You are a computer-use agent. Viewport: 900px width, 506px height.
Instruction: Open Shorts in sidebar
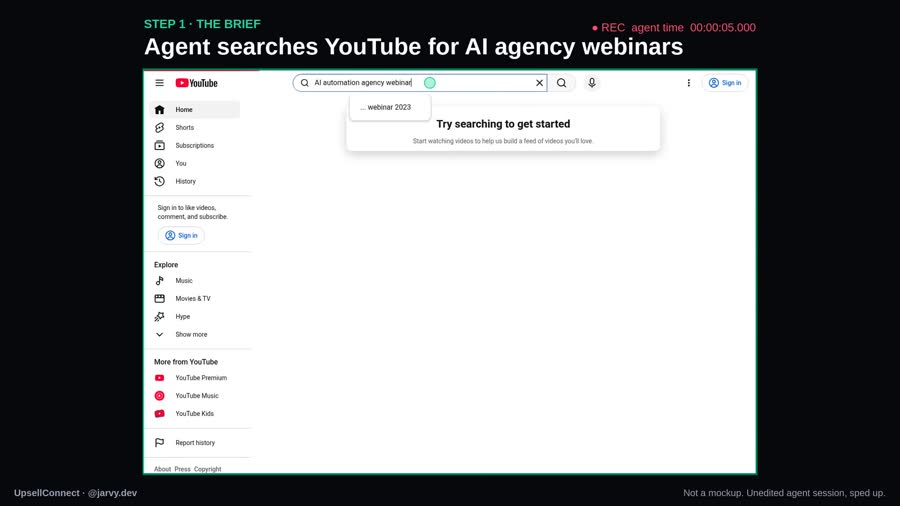point(195,127)
